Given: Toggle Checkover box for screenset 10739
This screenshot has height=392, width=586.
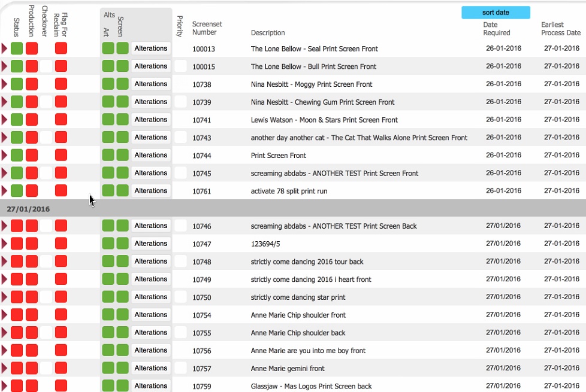Looking at the screenshot, I should (x=46, y=102).
